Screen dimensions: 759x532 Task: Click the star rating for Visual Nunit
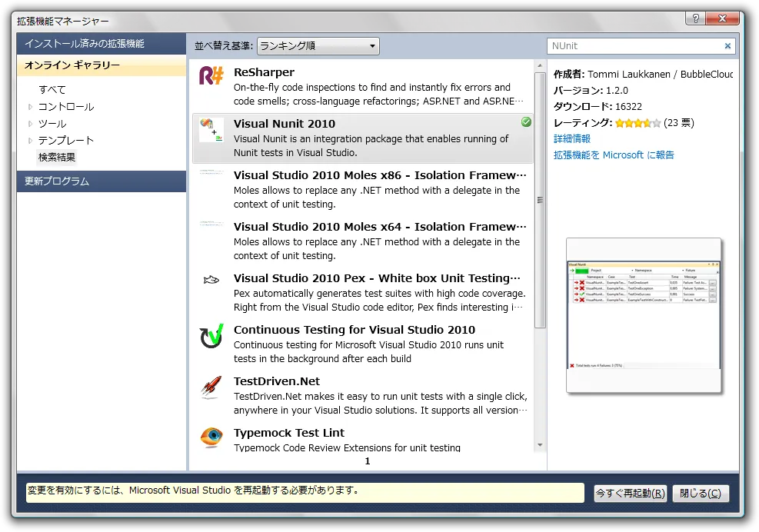[637, 123]
